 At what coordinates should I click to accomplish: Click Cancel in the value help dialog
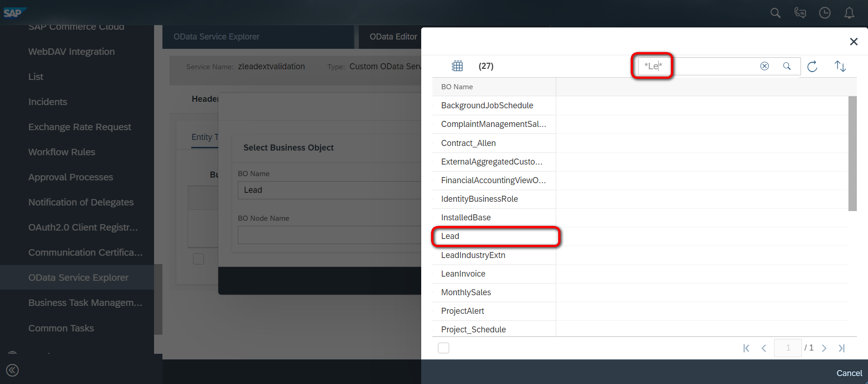pos(849,373)
